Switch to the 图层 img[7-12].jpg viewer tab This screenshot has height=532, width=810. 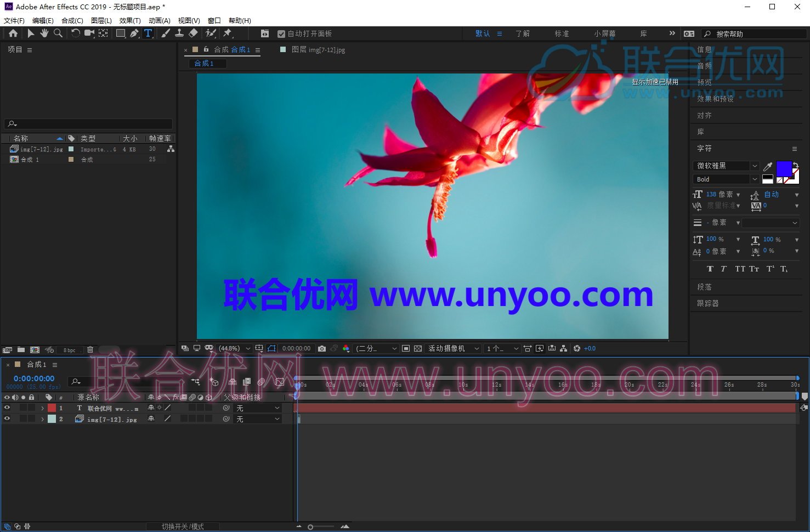click(318, 49)
